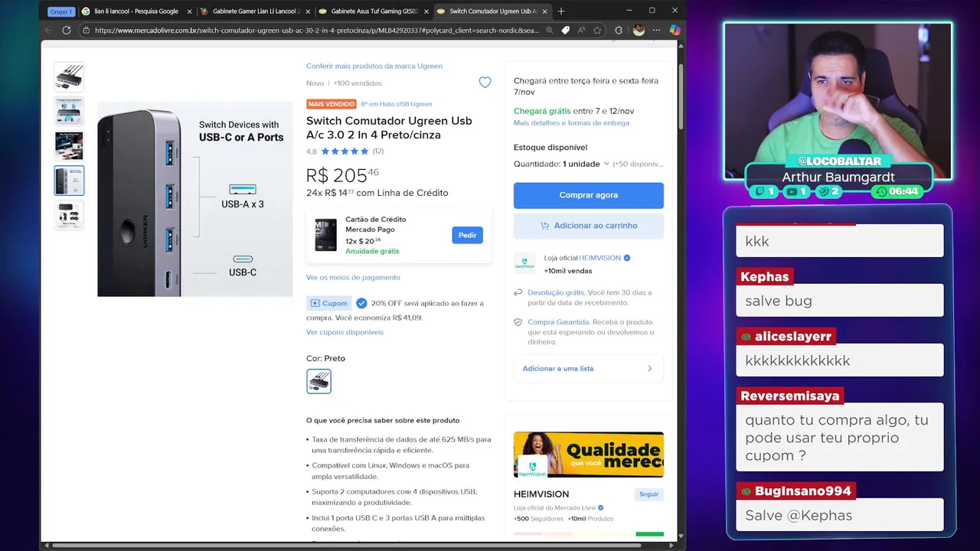Click the site info icon in address bar

(87, 30)
